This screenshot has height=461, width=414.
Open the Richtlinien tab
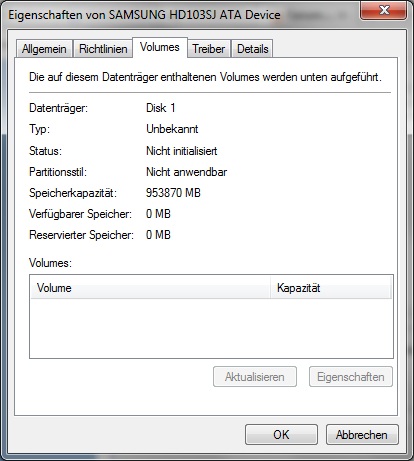(103, 49)
